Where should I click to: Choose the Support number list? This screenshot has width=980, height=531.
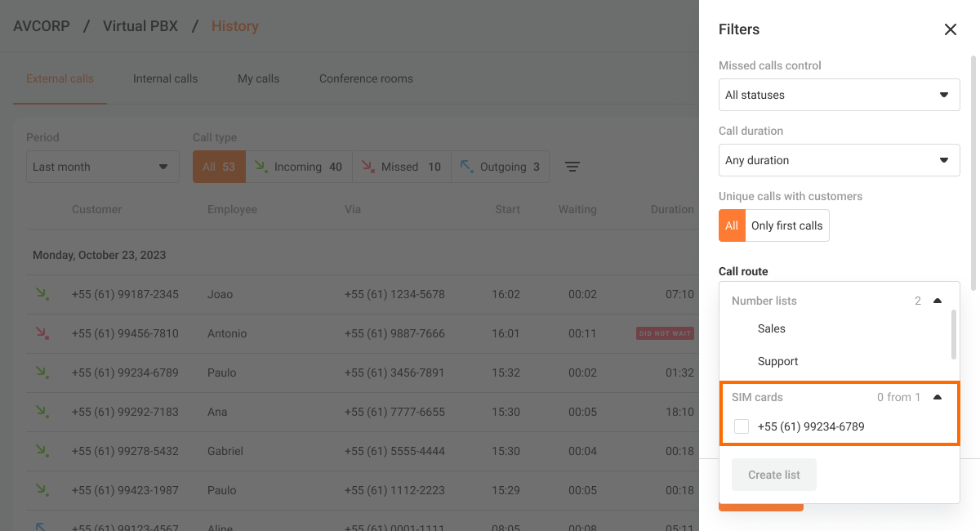(778, 361)
